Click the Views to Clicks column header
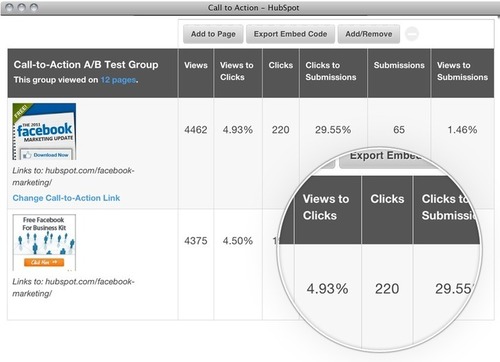Viewport: 500px width, 362px height. tap(237, 71)
